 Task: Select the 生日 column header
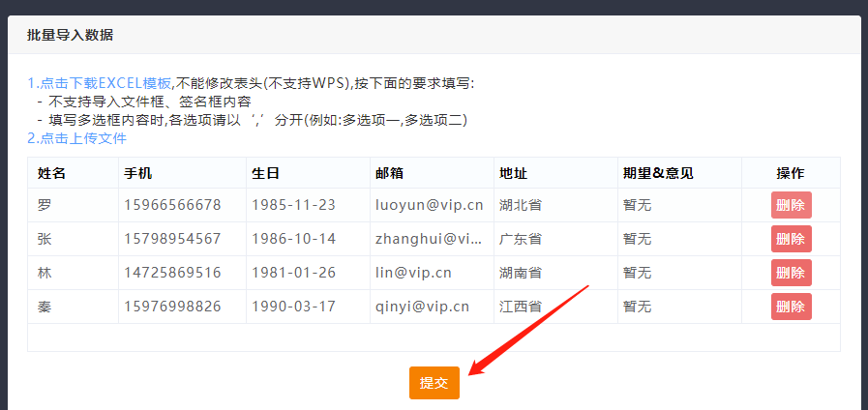pyautogui.click(x=265, y=173)
